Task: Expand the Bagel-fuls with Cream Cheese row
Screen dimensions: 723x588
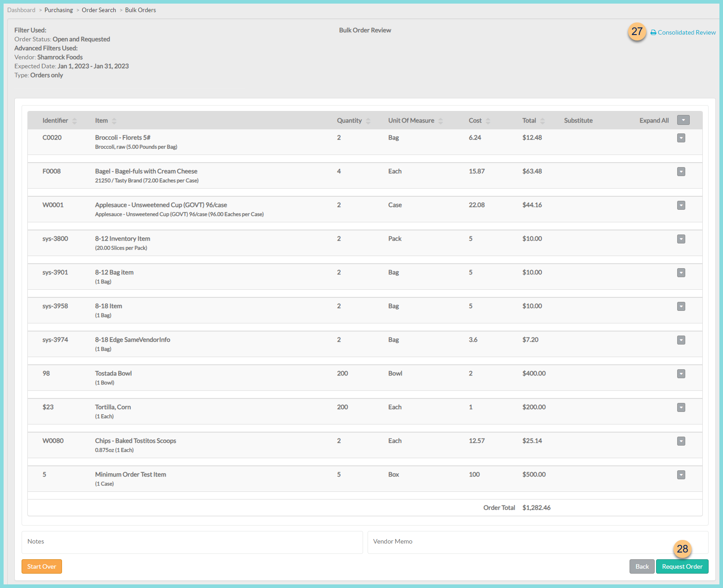Action: (x=681, y=171)
